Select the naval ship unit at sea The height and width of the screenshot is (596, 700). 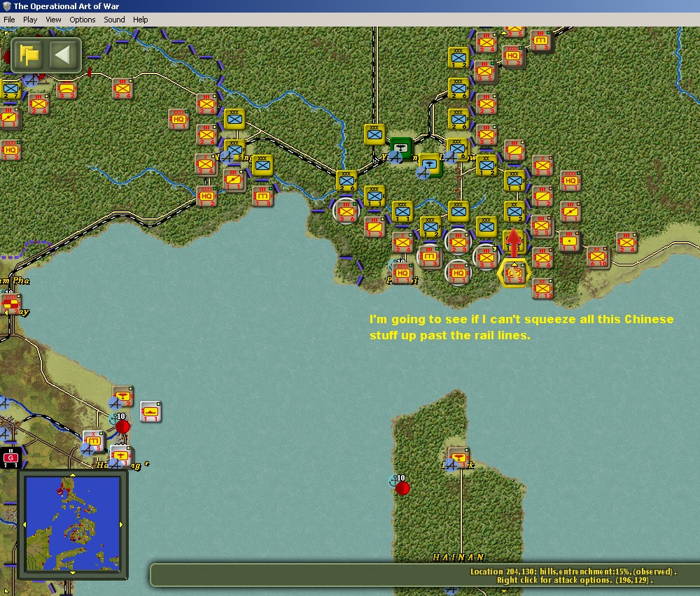click(x=150, y=411)
